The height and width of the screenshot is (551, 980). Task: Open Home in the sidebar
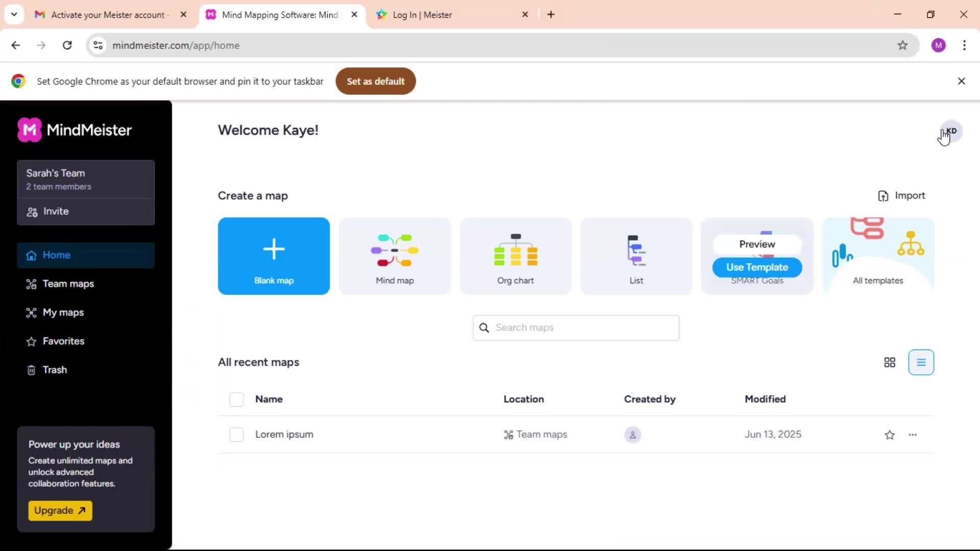(x=86, y=255)
